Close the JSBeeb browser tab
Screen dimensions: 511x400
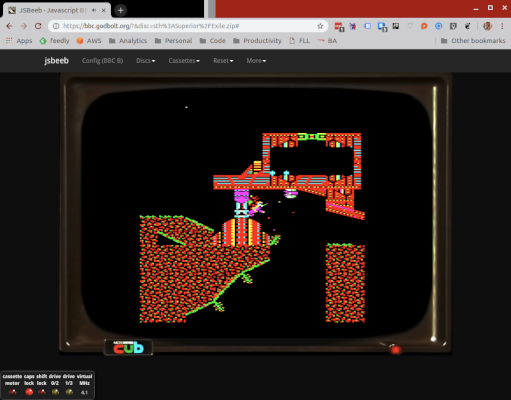[x=104, y=10]
